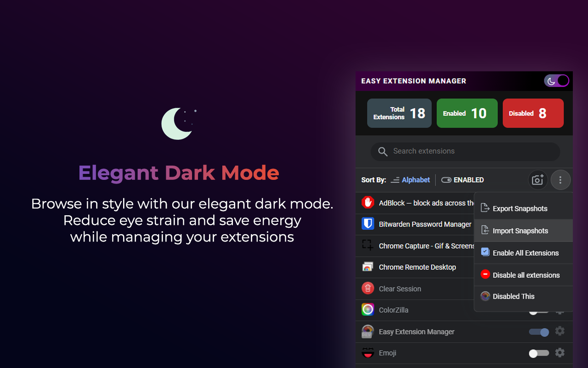Open Emoji extension settings gear
This screenshot has height=368, width=588.
point(560,353)
